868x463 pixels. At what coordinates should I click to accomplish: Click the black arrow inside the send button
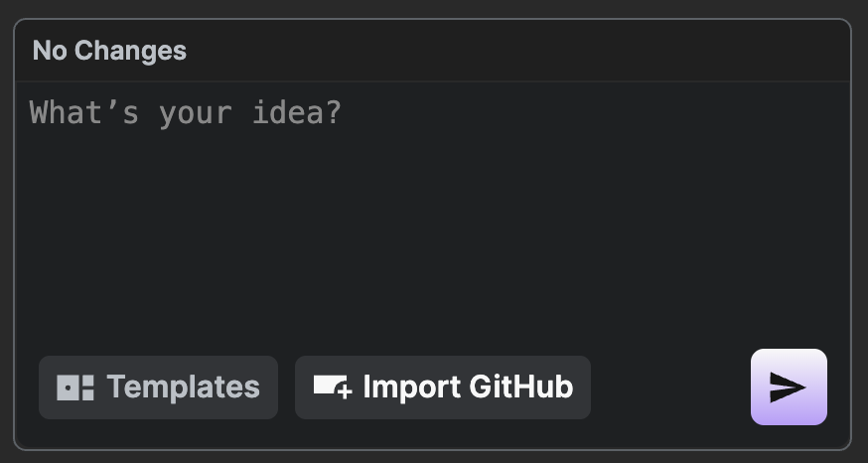(788, 387)
